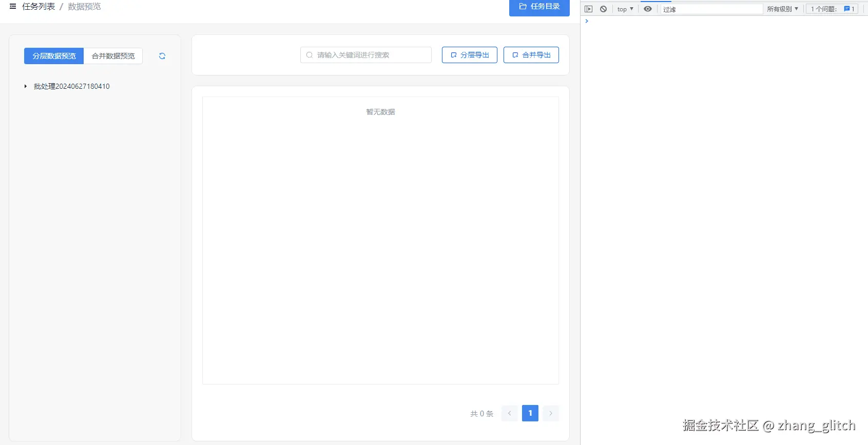
Task: Open the top context dropdown
Action: click(625, 9)
